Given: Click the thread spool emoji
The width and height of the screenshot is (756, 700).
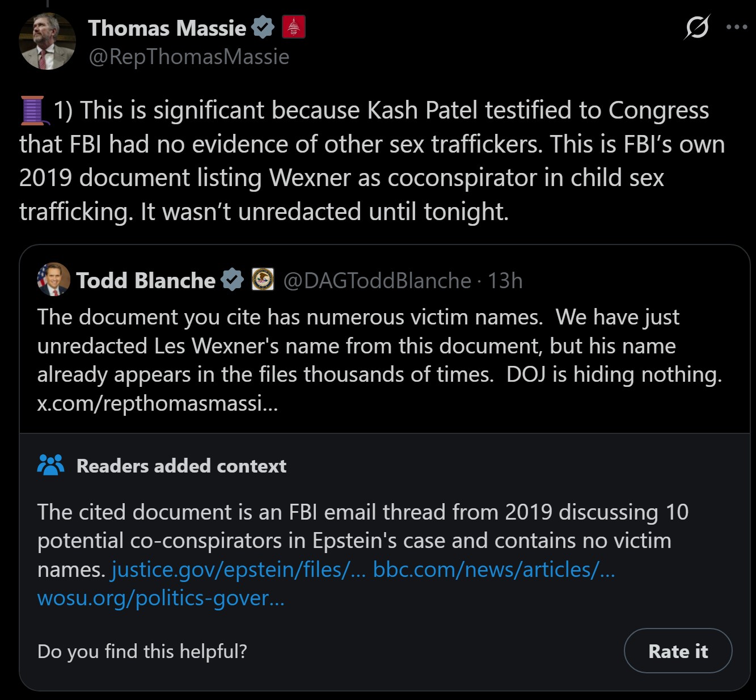Looking at the screenshot, I should [33, 111].
